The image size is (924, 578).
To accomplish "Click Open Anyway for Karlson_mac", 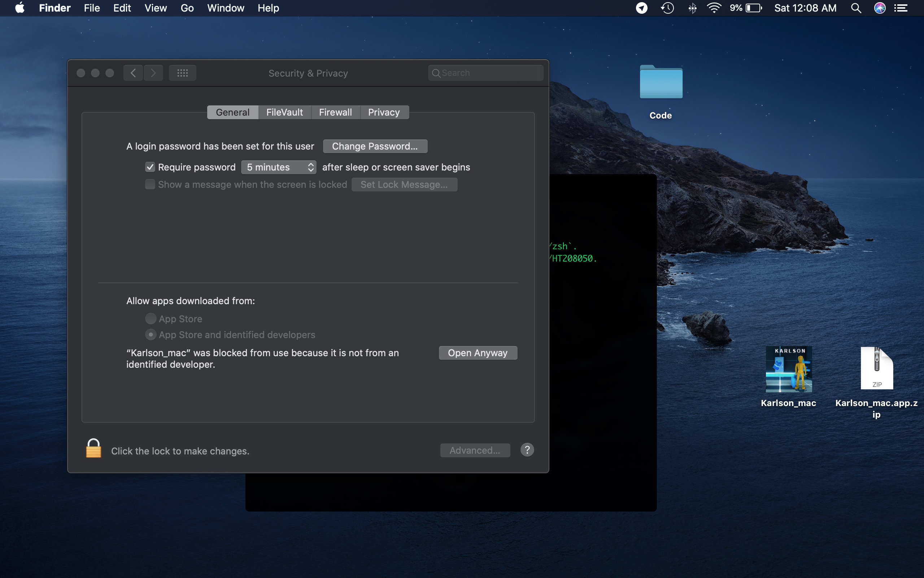I will pyautogui.click(x=478, y=353).
